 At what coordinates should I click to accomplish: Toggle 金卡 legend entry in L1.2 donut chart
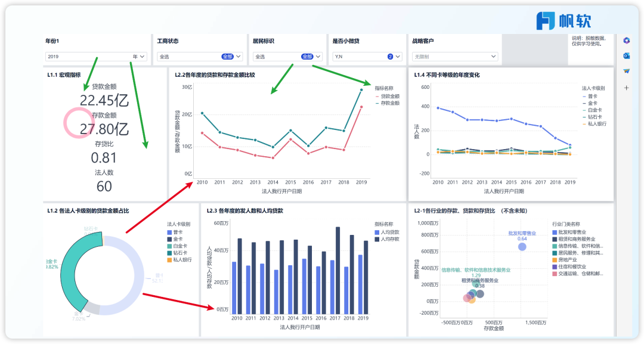tap(175, 239)
